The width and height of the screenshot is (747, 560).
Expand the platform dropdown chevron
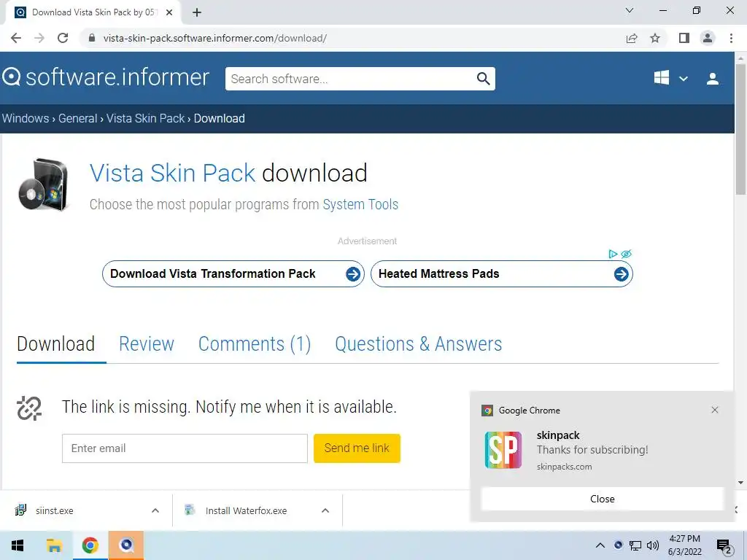click(x=683, y=79)
